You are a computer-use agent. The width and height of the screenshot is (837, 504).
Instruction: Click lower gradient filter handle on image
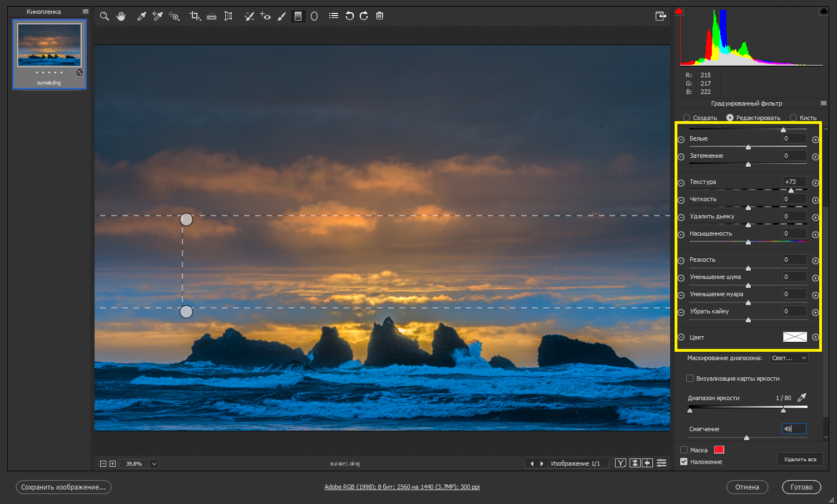click(186, 312)
